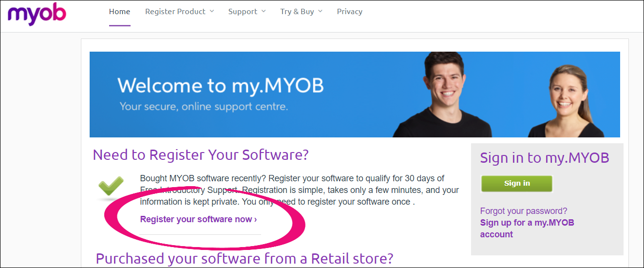Click the Sign in to my.MYOB heading
The image size is (644, 268).
pyautogui.click(x=545, y=158)
